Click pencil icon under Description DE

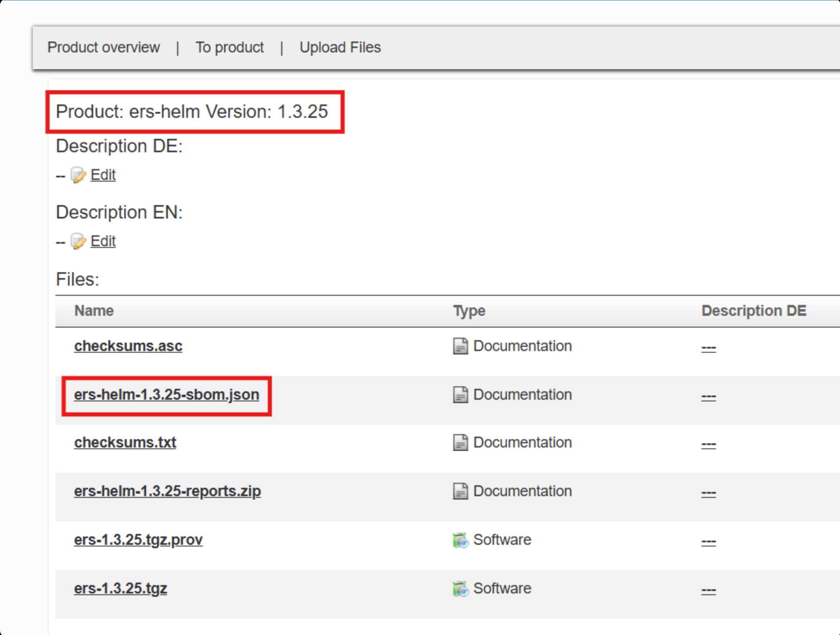pos(78,175)
